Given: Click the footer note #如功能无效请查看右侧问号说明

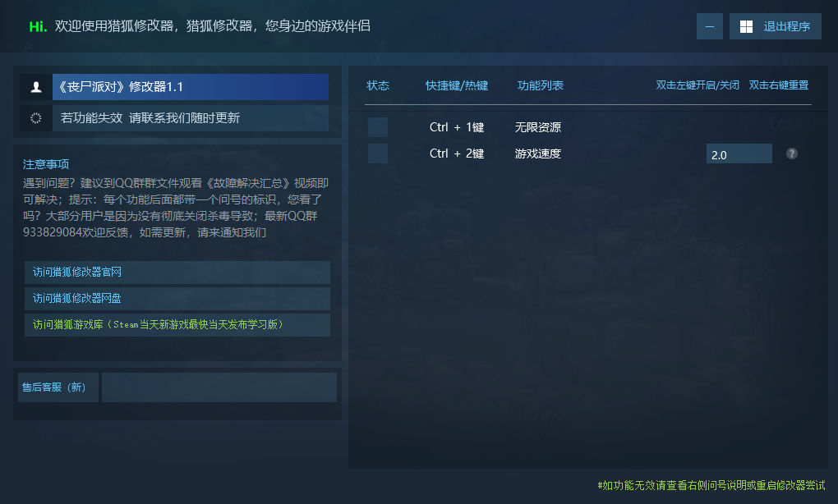Looking at the screenshot, I should [x=711, y=485].
